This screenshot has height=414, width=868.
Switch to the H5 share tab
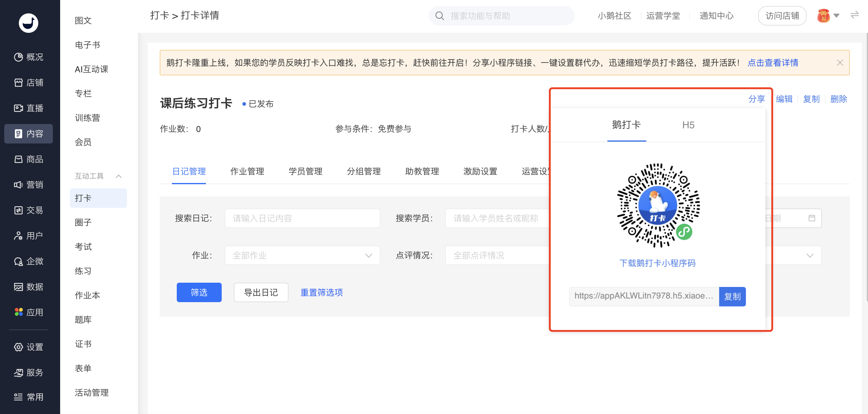[688, 125]
